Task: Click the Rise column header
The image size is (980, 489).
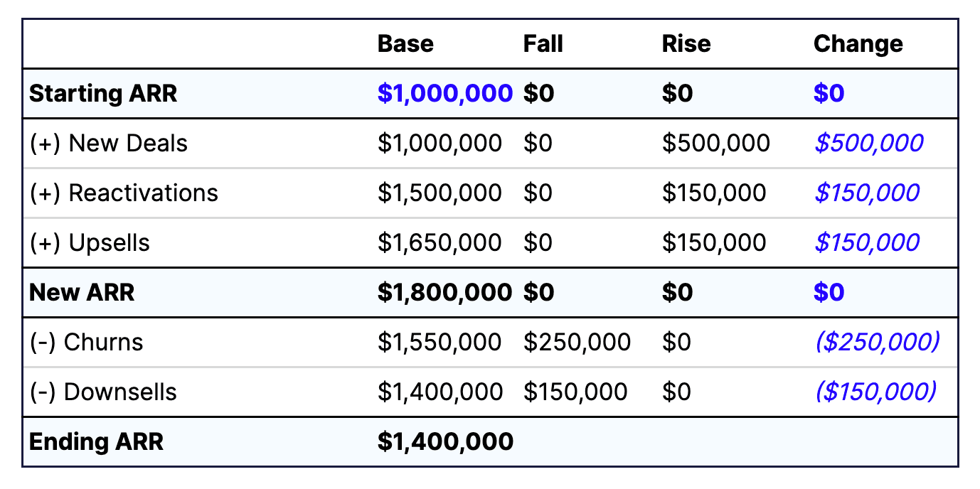Action: click(x=686, y=44)
